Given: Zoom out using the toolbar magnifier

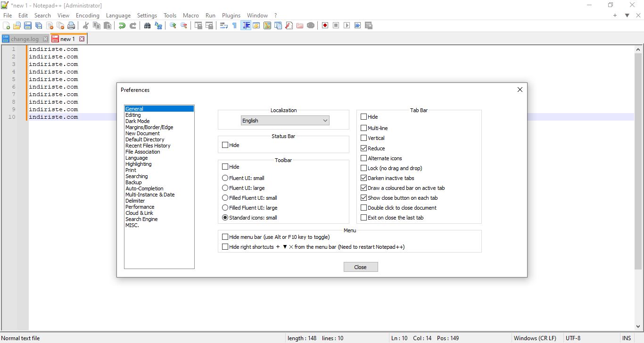Looking at the screenshot, I should coord(184,25).
